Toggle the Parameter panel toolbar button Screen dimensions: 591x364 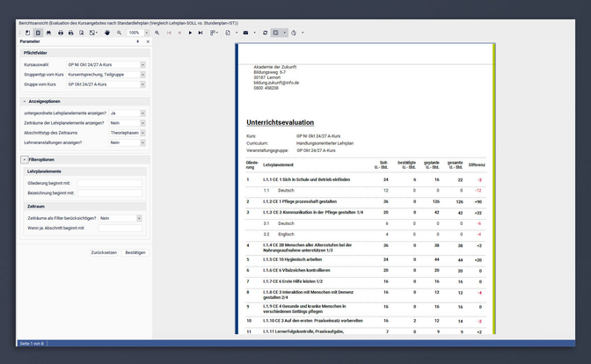(x=38, y=32)
